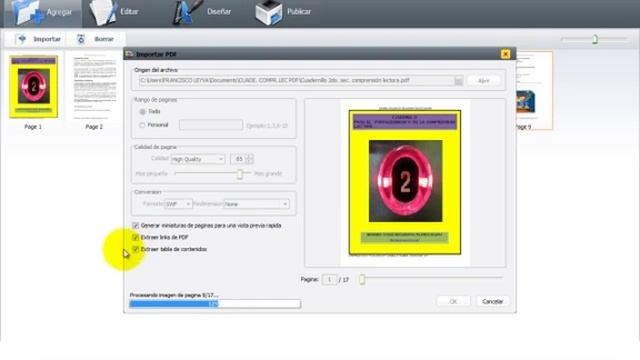Open the Rendimiento None dropdown
The height and width of the screenshot is (360, 640).
[x=256, y=204]
